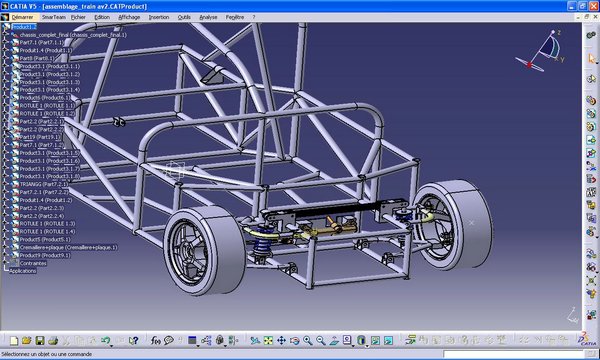Open the Formula f(x) tool

(155, 340)
